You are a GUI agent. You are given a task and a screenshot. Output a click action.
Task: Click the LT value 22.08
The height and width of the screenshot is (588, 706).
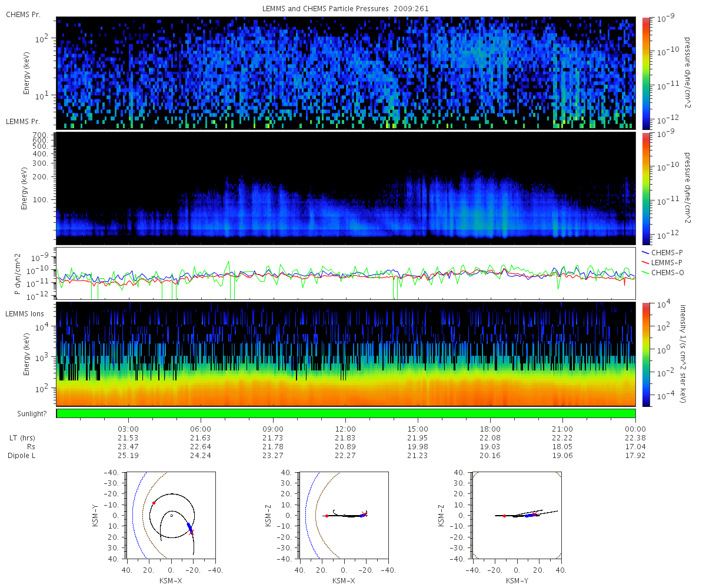pyautogui.click(x=491, y=438)
